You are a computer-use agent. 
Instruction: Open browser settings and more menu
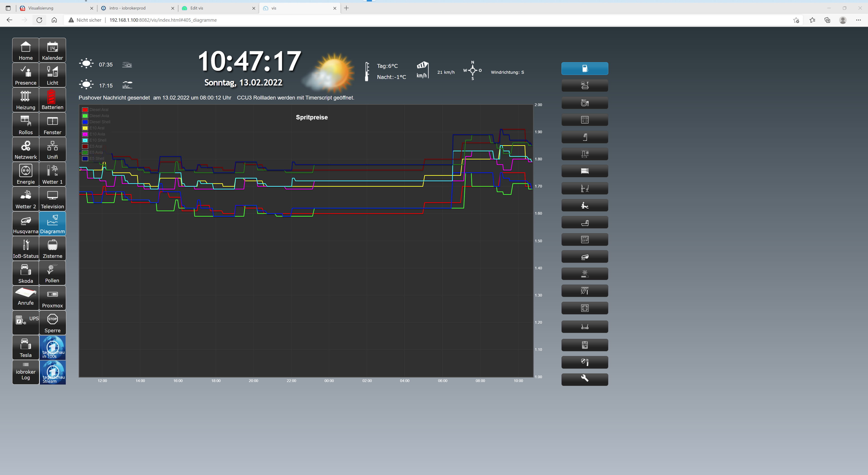pyautogui.click(x=858, y=20)
